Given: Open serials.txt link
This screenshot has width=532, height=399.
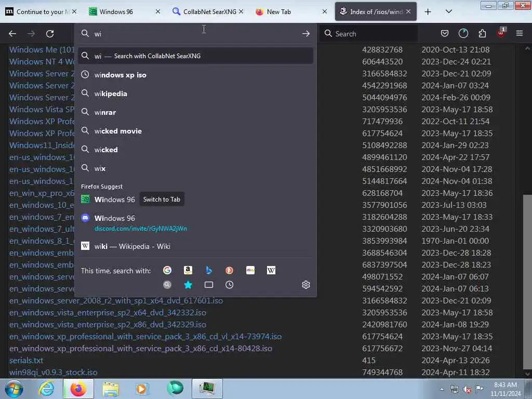Looking at the screenshot, I should pyautogui.click(x=26, y=361).
